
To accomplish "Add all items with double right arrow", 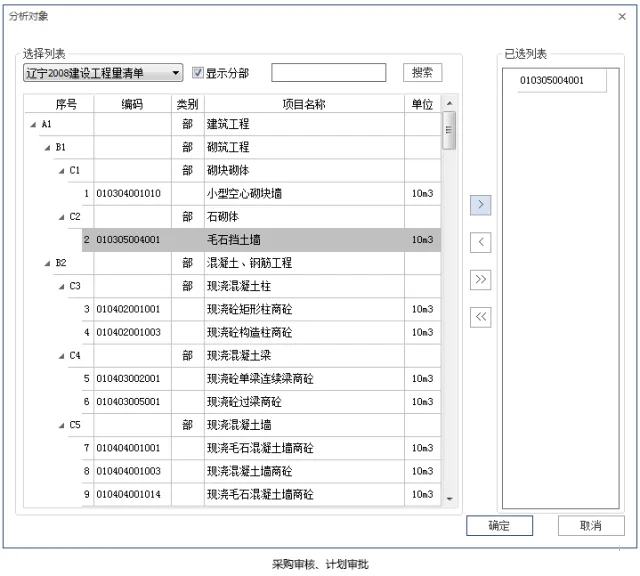I will point(480,280).
